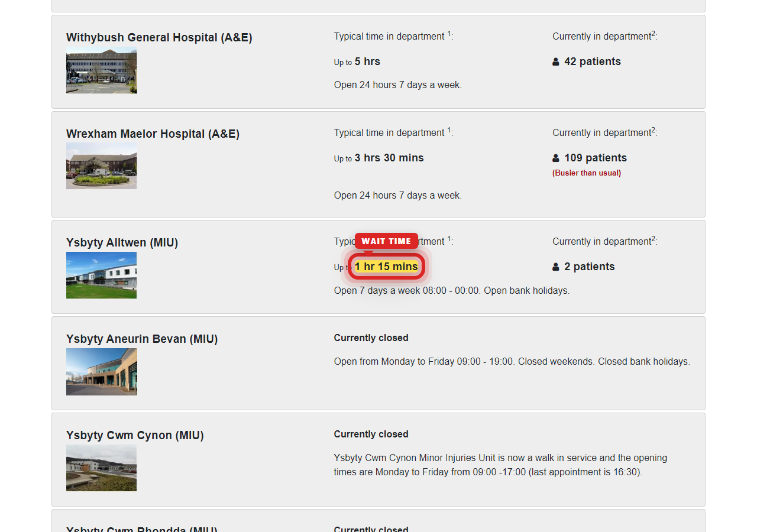Click the '109 patients' count
757x532 pixels.
[596, 158]
